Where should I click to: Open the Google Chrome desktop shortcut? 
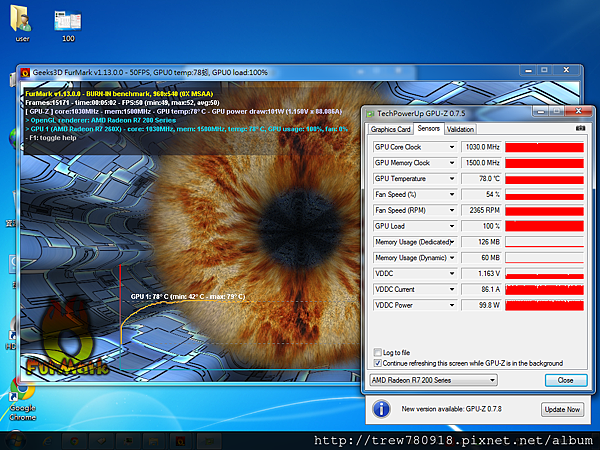pos(22,399)
